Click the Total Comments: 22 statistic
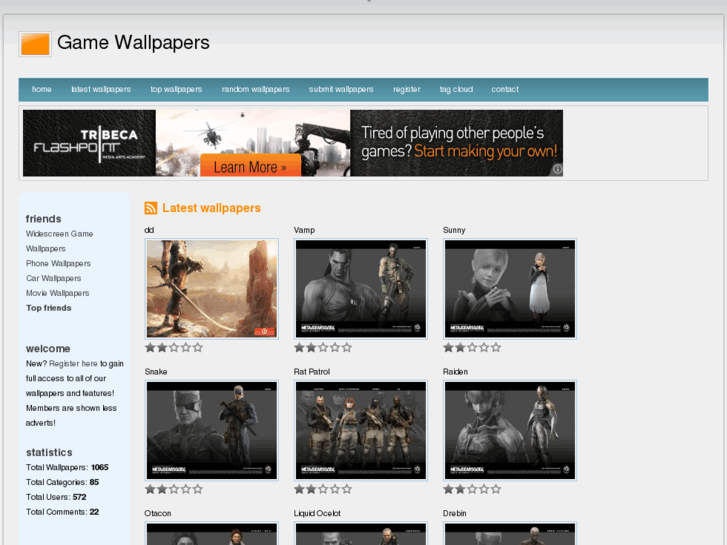The image size is (727, 545). coord(62,512)
